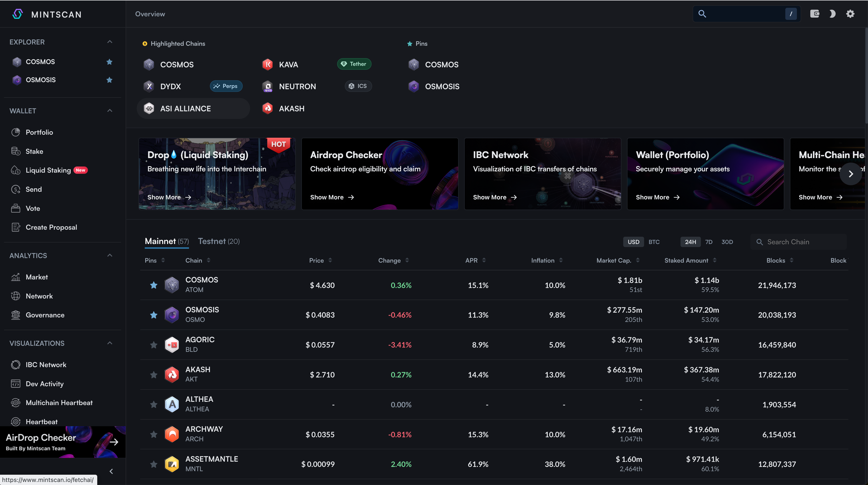This screenshot has height=485, width=868.
Task: Unpin OSMOSIS star in chain table
Action: 154,315
